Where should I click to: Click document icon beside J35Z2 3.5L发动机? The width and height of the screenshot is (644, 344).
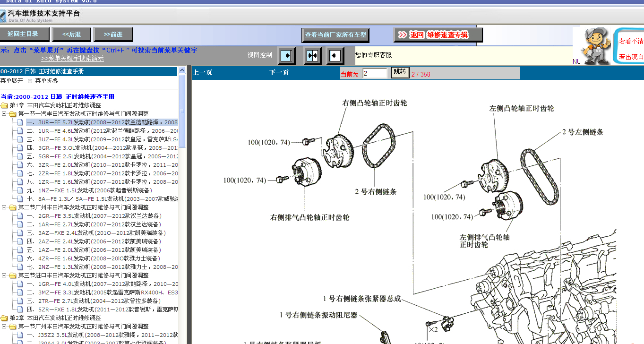coord(20,335)
